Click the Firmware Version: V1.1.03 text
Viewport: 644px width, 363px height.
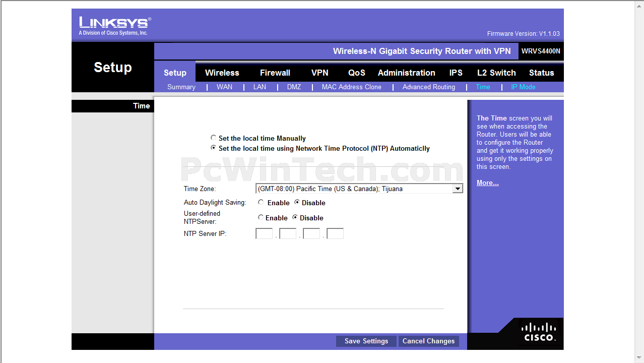pos(524,34)
